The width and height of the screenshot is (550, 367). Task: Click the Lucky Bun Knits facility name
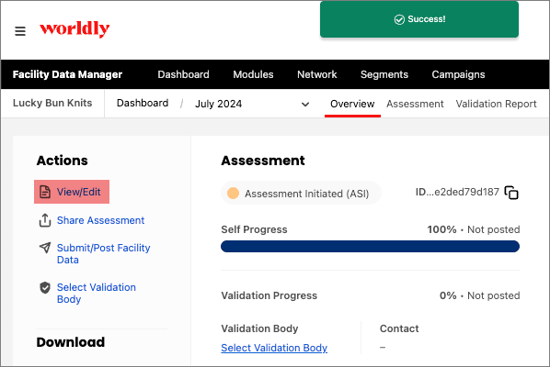pos(52,103)
